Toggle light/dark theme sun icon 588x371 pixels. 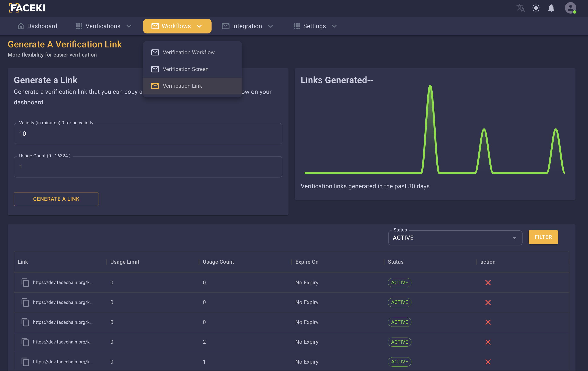tap(536, 8)
